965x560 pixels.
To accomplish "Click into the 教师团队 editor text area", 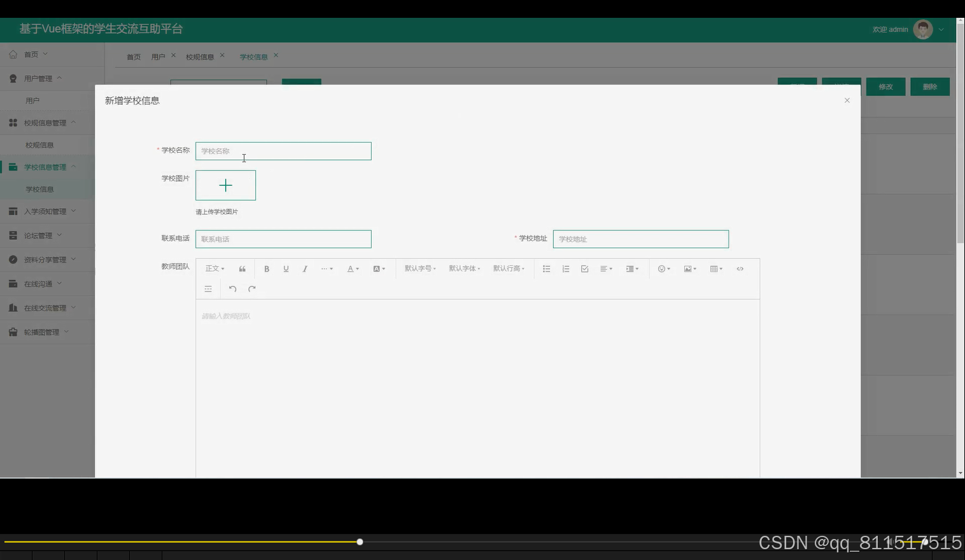I will tap(477, 388).
